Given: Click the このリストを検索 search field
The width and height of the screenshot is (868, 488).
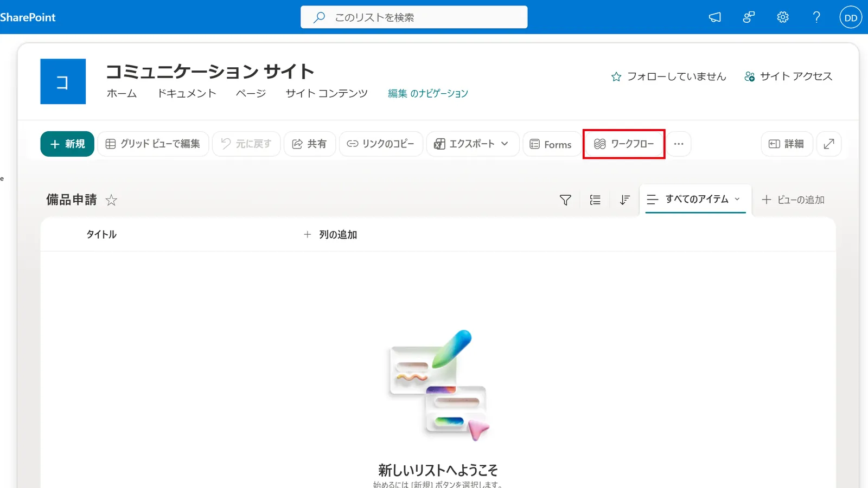Looking at the screenshot, I should (414, 17).
